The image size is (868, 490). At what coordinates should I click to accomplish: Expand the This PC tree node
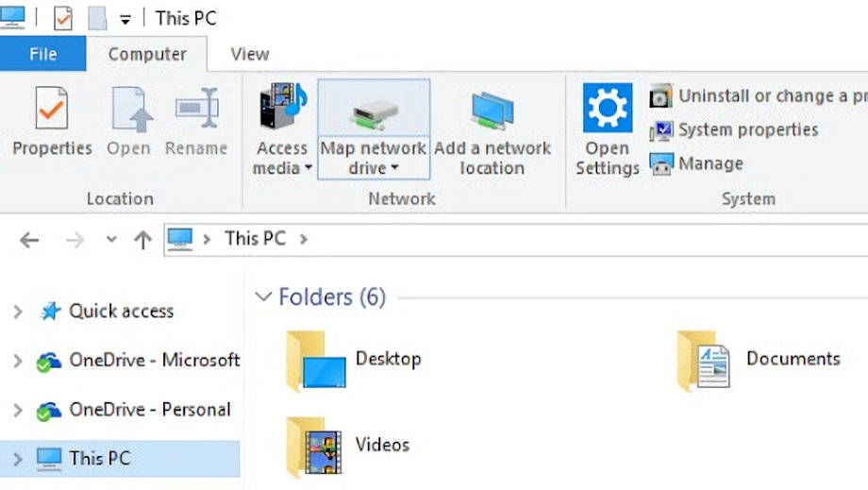click(x=18, y=459)
